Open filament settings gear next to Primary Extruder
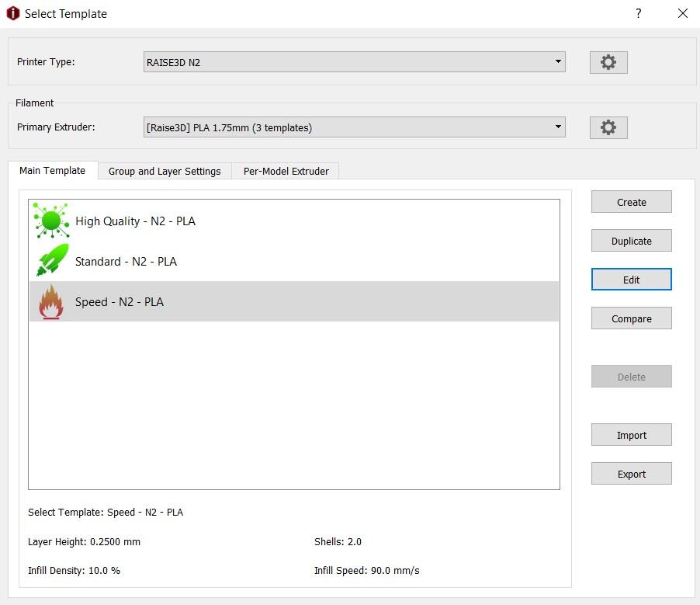700x605 pixels. tap(608, 127)
